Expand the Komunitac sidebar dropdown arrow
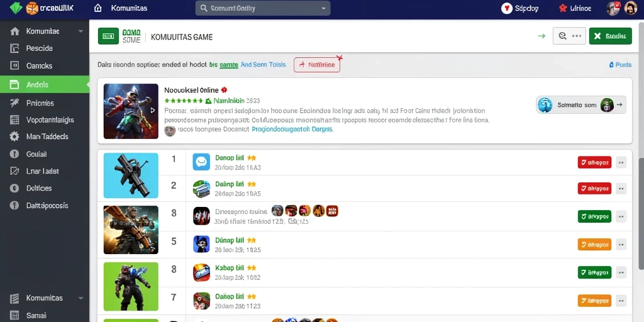The image size is (644, 322). (x=81, y=31)
